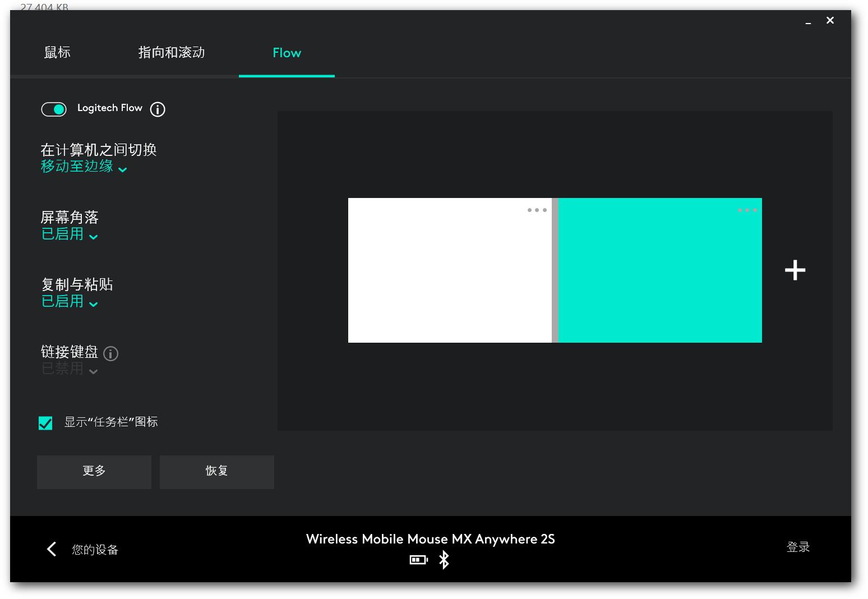Switch to the 指向和滚动 tab
The height and width of the screenshot is (599, 868).
pyautogui.click(x=171, y=52)
